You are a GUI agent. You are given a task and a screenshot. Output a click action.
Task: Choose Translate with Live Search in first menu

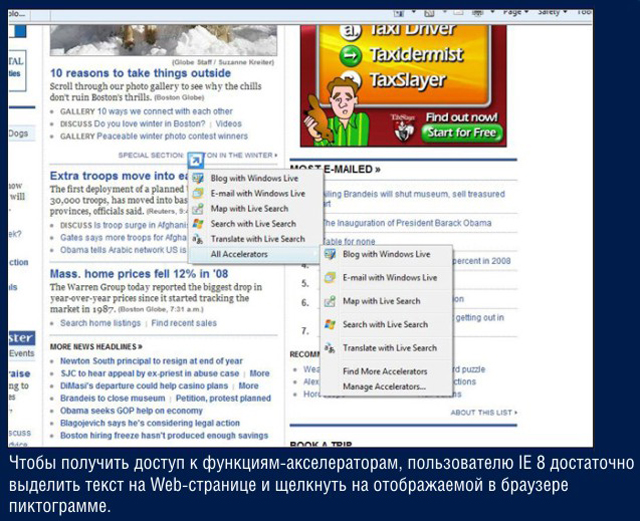pos(255,239)
